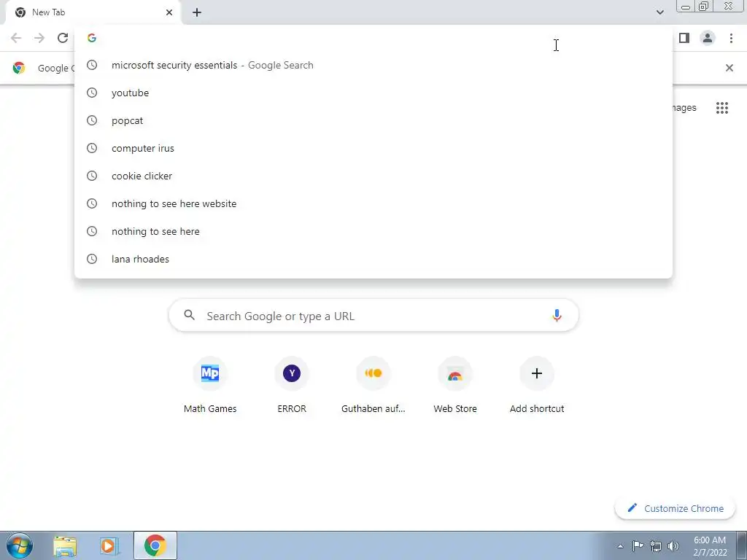
Task: Go back with the left arrow button
Action: point(16,38)
